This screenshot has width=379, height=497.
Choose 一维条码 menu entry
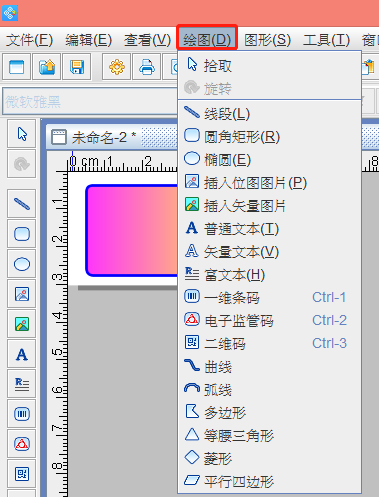[270, 297]
